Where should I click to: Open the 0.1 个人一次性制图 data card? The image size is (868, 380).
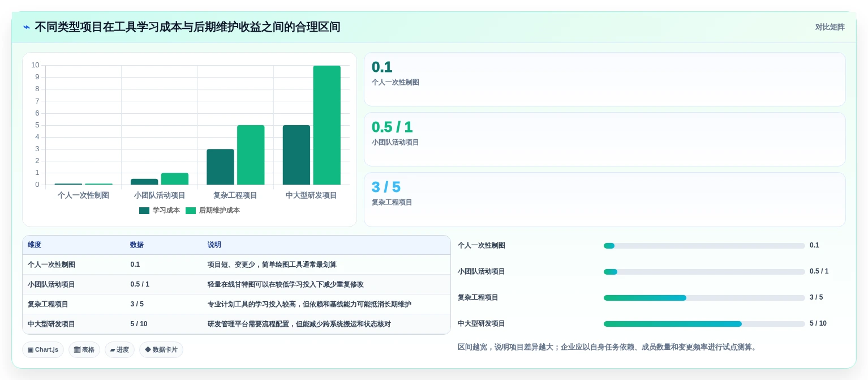click(604, 79)
